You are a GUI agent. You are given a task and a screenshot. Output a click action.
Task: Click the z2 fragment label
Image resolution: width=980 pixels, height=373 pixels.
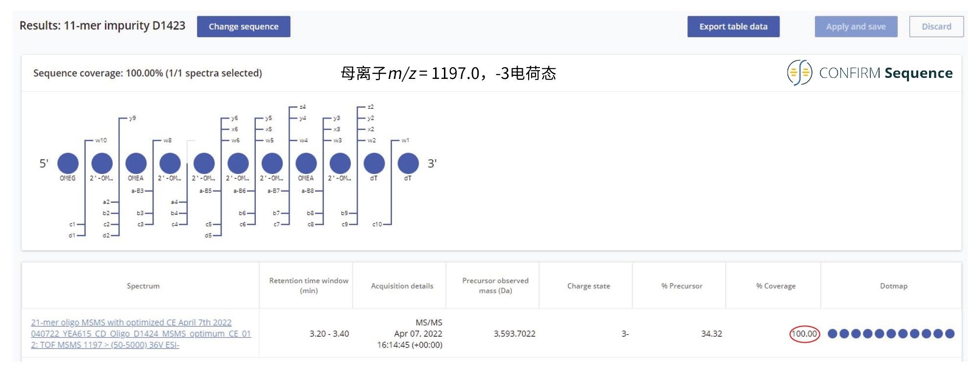coord(370,107)
